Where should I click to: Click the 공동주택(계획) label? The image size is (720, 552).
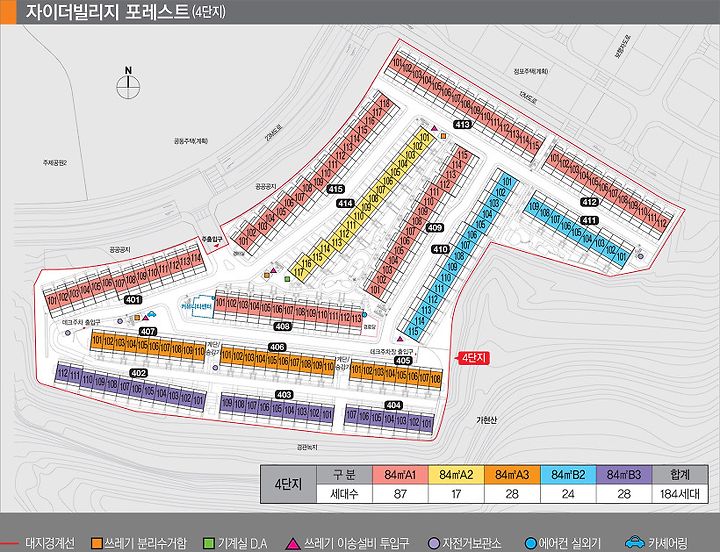[191, 141]
